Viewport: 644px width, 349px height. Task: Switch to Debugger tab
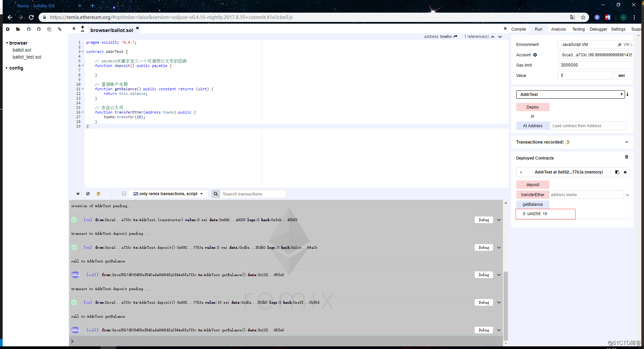point(598,29)
